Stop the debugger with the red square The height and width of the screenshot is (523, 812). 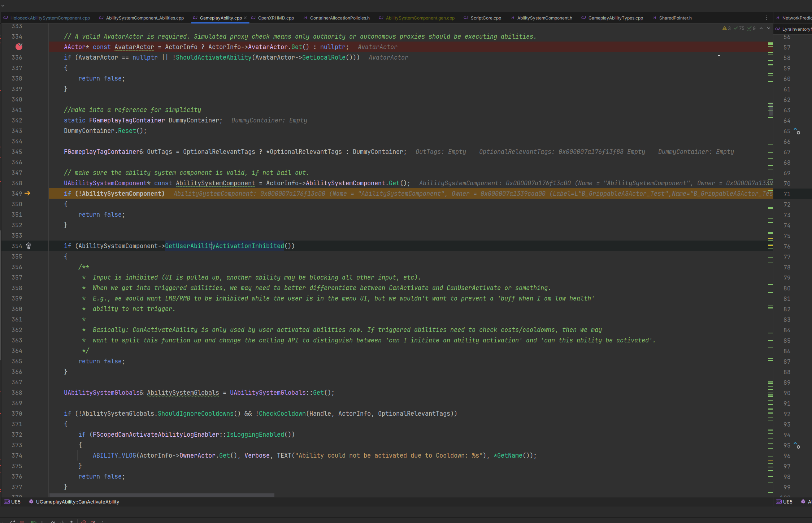point(22,522)
